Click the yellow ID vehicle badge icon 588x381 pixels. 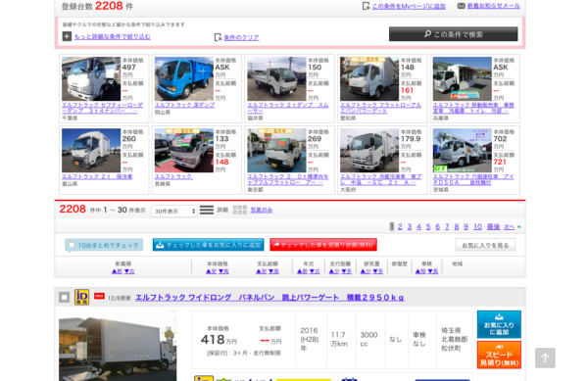coord(81,297)
